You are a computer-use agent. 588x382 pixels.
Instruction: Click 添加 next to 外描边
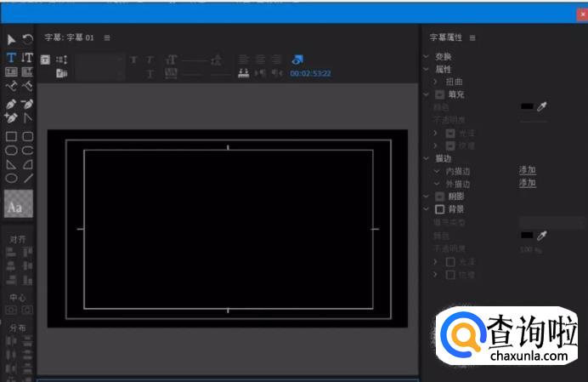click(528, 183)
